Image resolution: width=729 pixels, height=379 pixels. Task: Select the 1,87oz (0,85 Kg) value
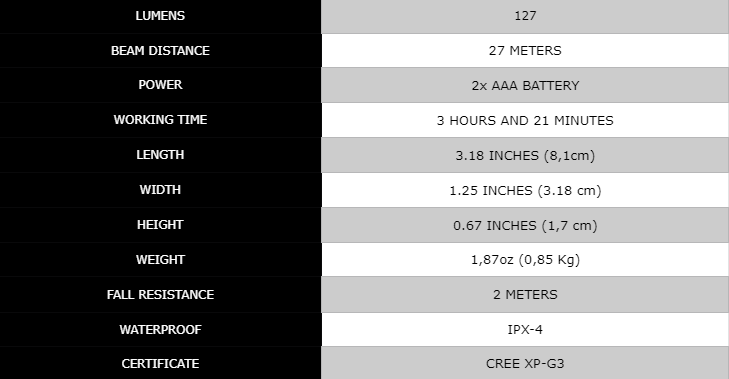pyautogui.click(x=525, y=259)
